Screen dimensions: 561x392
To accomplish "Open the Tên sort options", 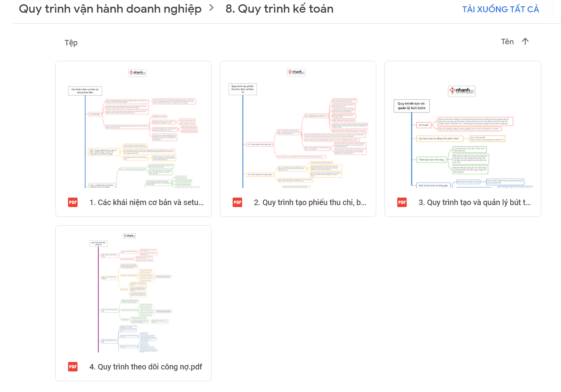I will 507,41.
